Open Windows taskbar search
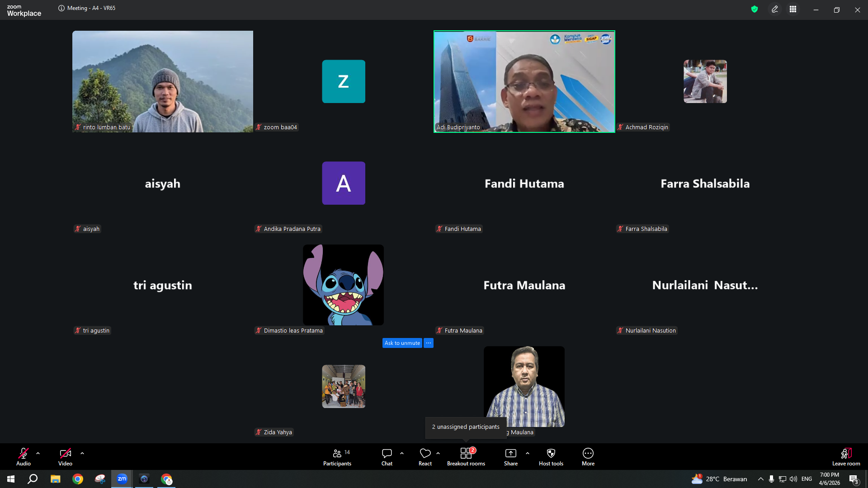 [33, 479]
